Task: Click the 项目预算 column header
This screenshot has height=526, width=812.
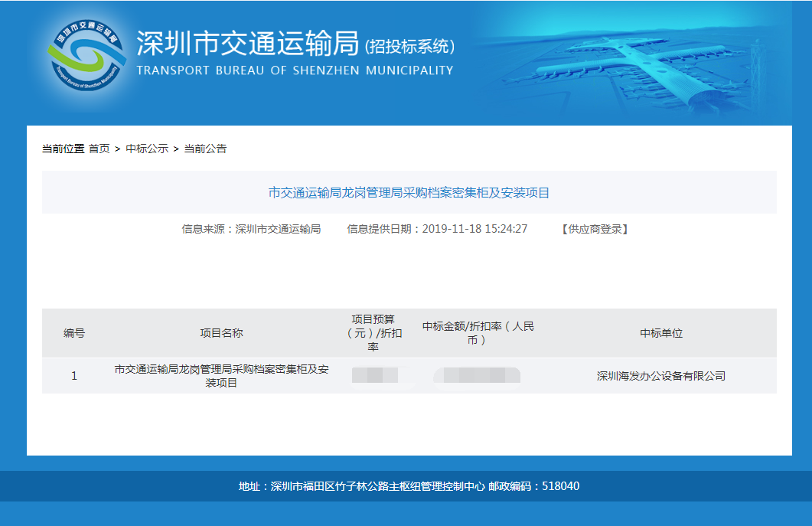Action: 373,333
